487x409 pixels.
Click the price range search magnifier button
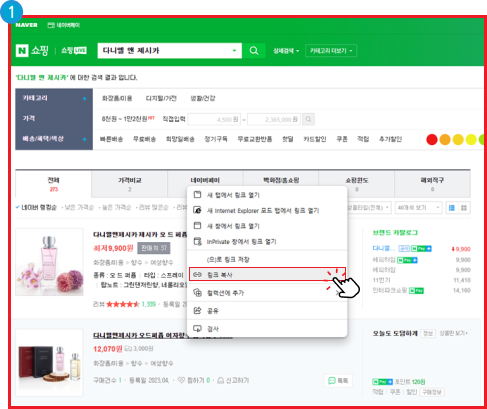coord(309,119)
